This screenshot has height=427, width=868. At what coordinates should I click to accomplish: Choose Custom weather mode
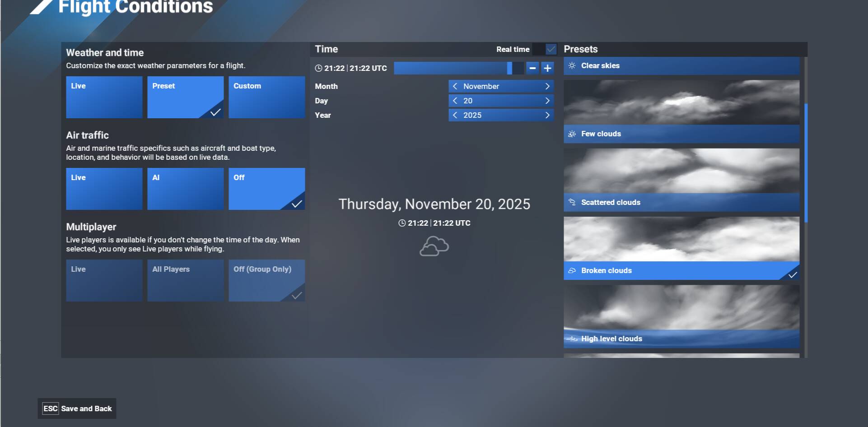coord(267,97)
